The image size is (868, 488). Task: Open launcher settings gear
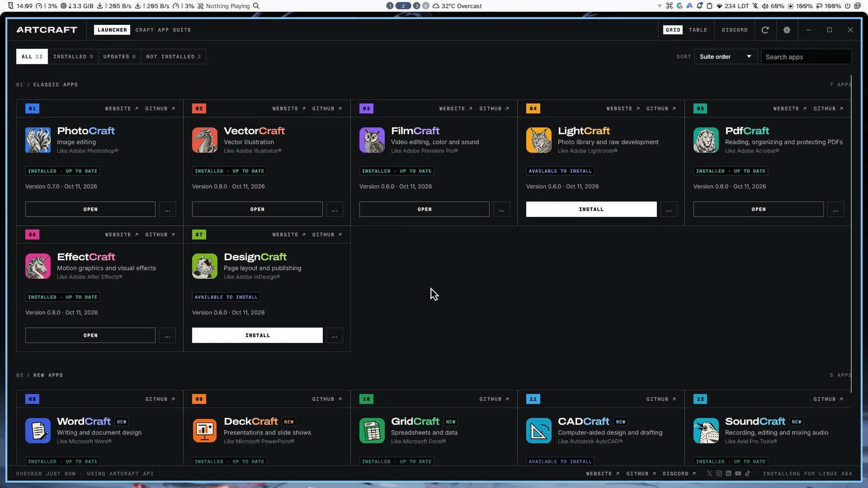pos(787,30)
